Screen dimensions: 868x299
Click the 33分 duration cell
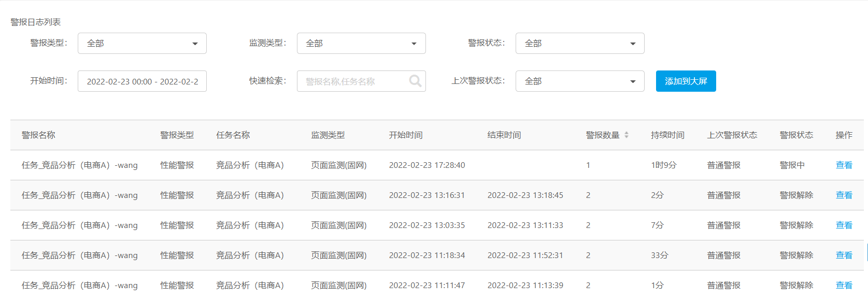point(659,255)
